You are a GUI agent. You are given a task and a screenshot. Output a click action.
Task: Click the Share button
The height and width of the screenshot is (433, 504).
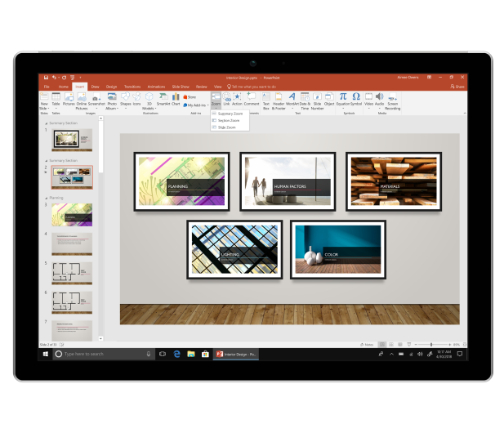[x=457, y=87]
